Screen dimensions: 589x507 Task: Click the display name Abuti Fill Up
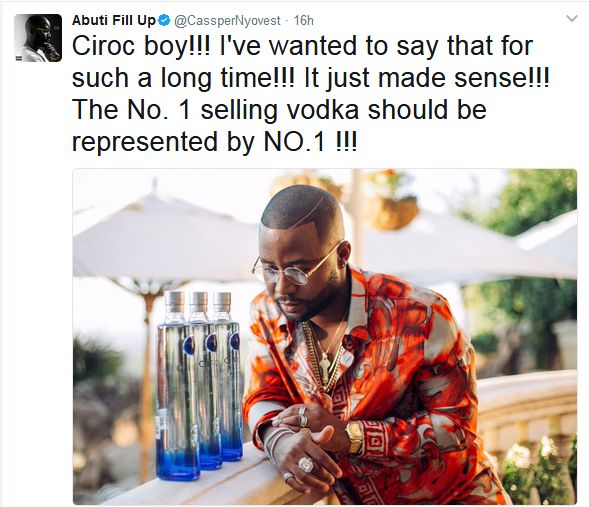coord(113,20)
